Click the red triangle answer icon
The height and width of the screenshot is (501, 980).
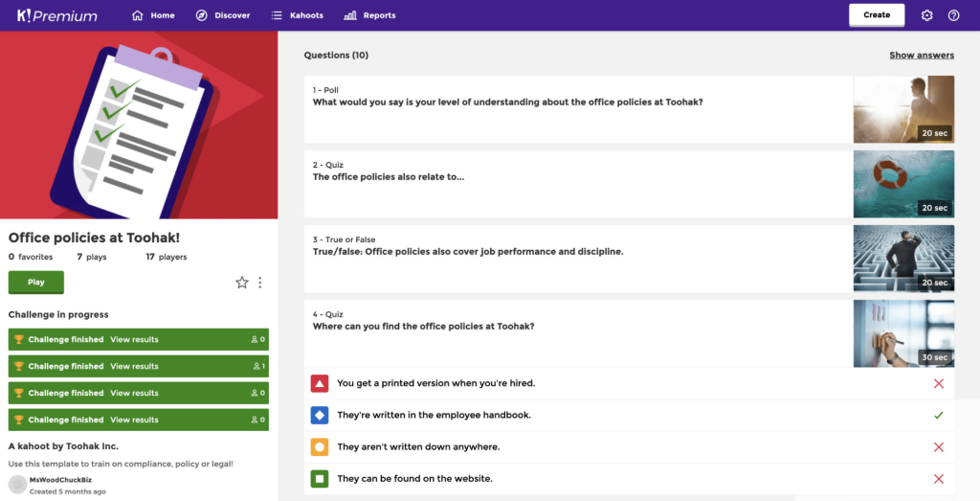click(320, 383)
